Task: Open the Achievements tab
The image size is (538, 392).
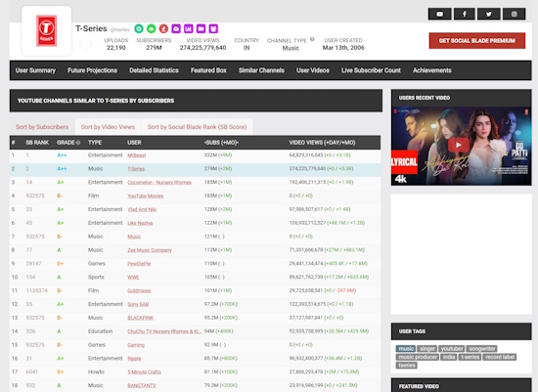Action: 432,70
